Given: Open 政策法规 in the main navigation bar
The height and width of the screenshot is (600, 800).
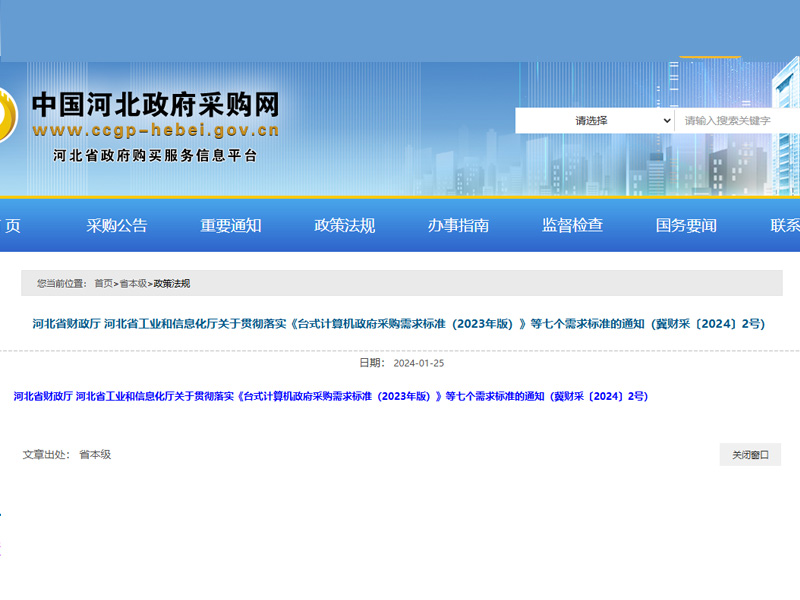Looking at the screenshot, I should 344,225.
